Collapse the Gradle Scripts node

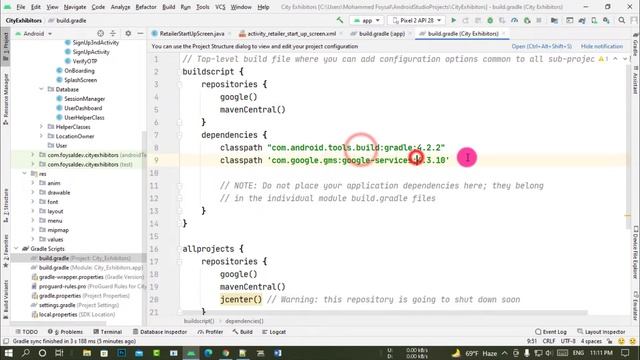click(x=16, y=249)
